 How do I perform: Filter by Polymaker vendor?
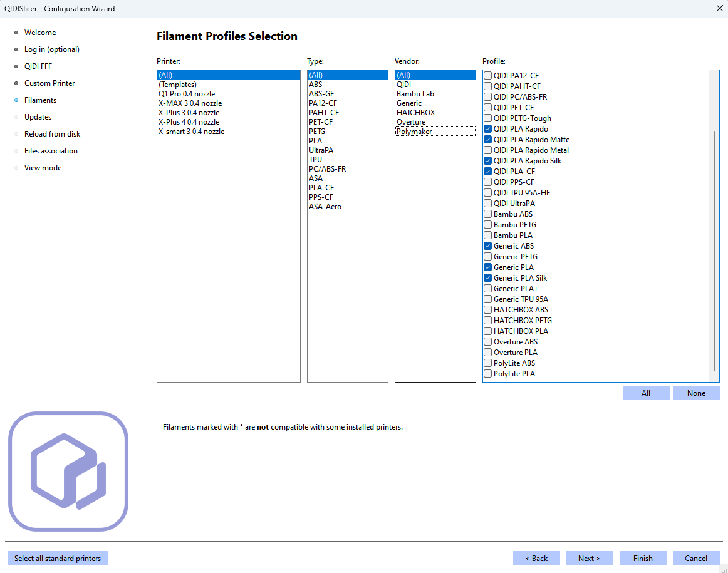coord(414,132)
